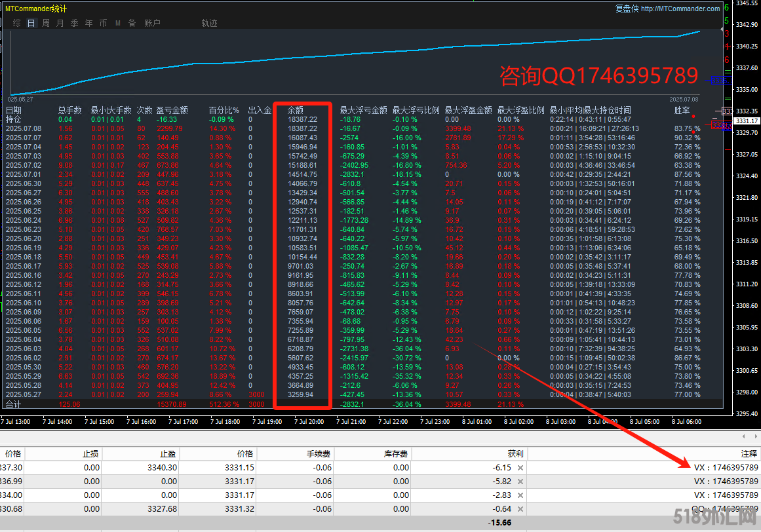Switch to 季 quarterly statistics tab

pos(75,23)
